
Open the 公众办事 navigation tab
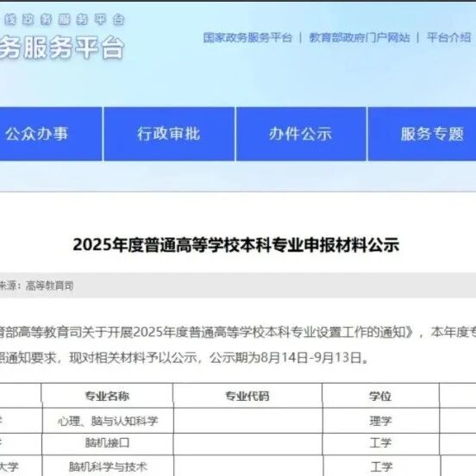50,134
